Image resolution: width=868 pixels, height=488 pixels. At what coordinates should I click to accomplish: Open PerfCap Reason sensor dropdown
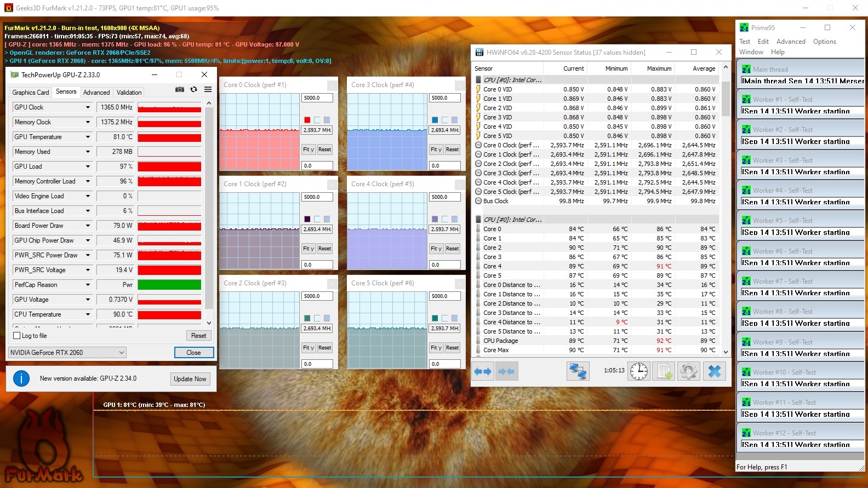coord(88,285)
